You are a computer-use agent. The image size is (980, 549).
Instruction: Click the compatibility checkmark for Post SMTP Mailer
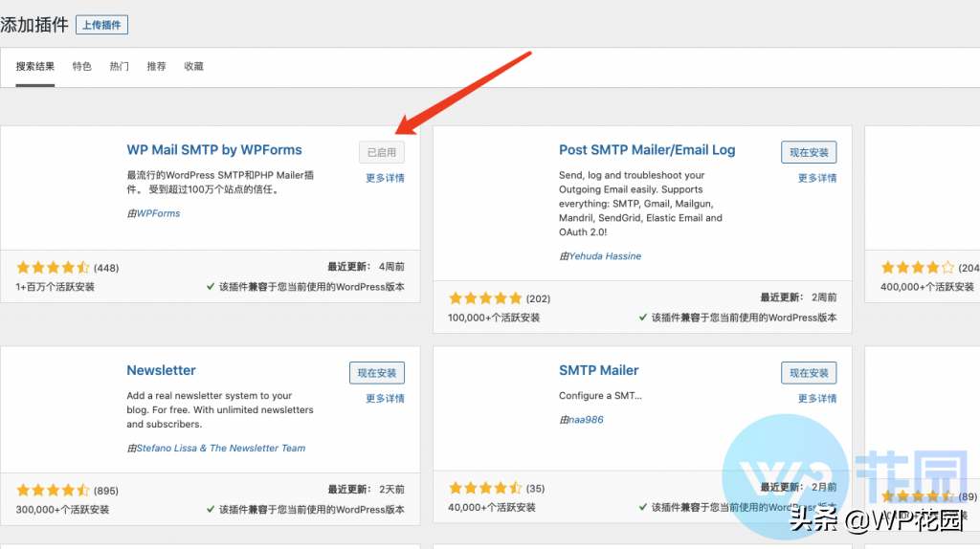pos(643,318)
